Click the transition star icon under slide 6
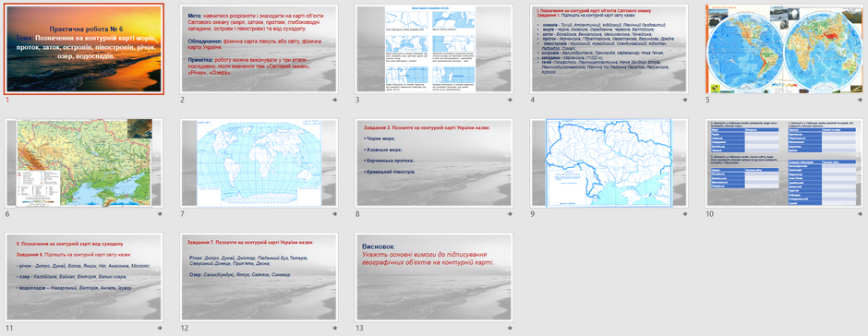Image resolution: width=868 pixels, height=336 pixels. coord(160,213)
